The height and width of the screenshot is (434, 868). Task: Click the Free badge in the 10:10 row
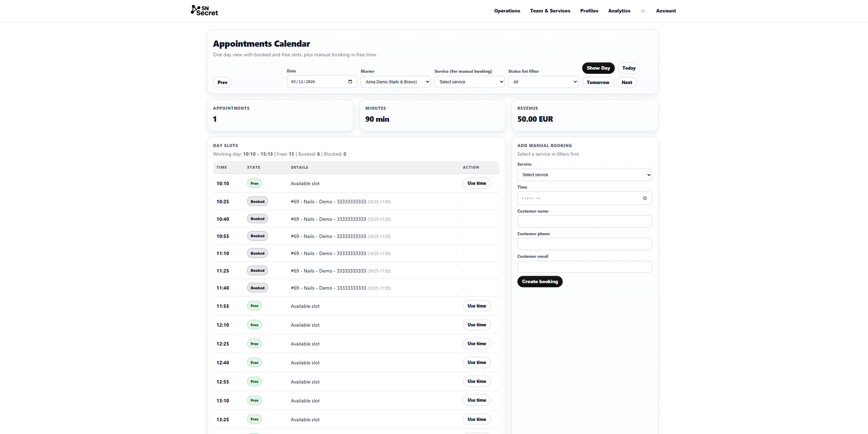click(x=254, y=183)
